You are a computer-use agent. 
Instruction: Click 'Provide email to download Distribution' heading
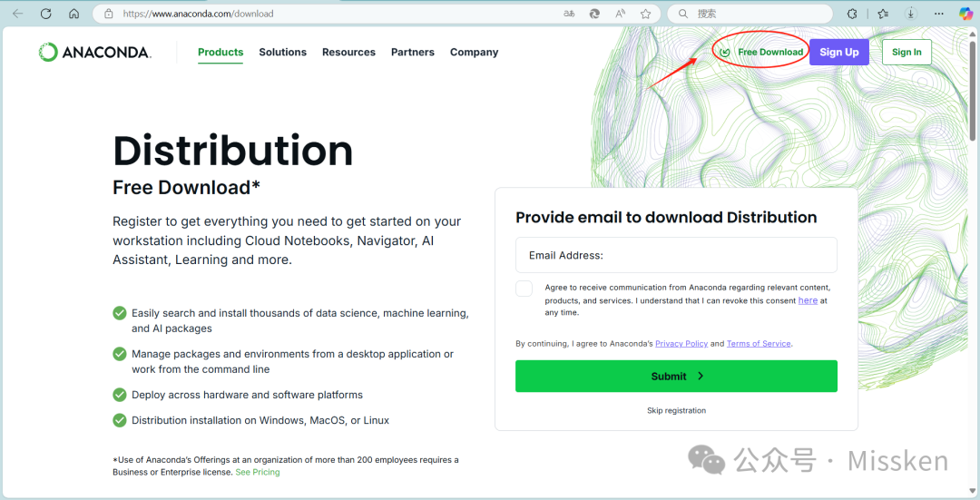tap(666, 218)
